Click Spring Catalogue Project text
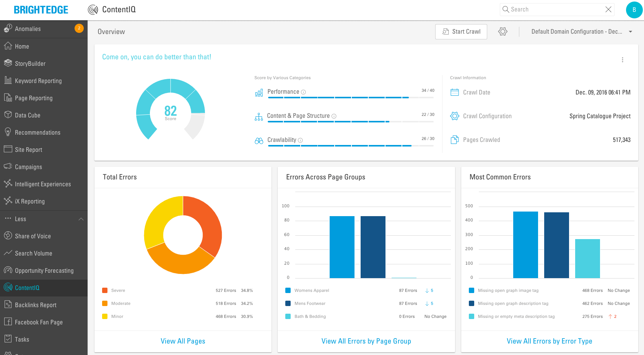This screenshot has height=355, width=644. (600, 116)
